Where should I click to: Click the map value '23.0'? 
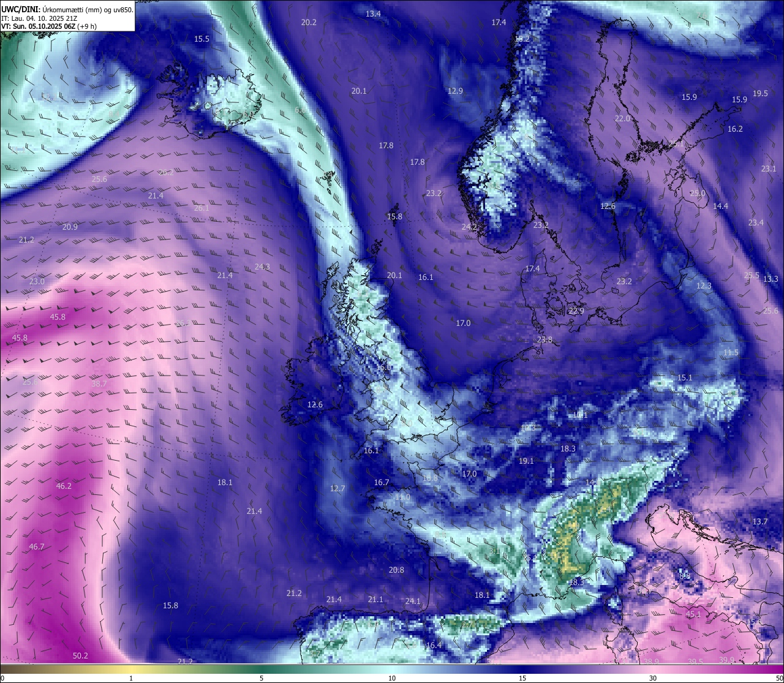pos(37,281)
